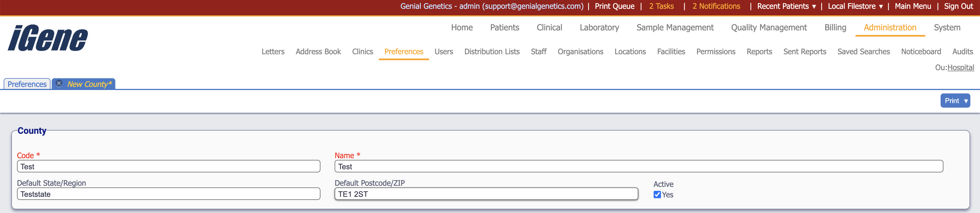Open the Print Queue
This screenshot has height=213, width=980.
(614, 7)
